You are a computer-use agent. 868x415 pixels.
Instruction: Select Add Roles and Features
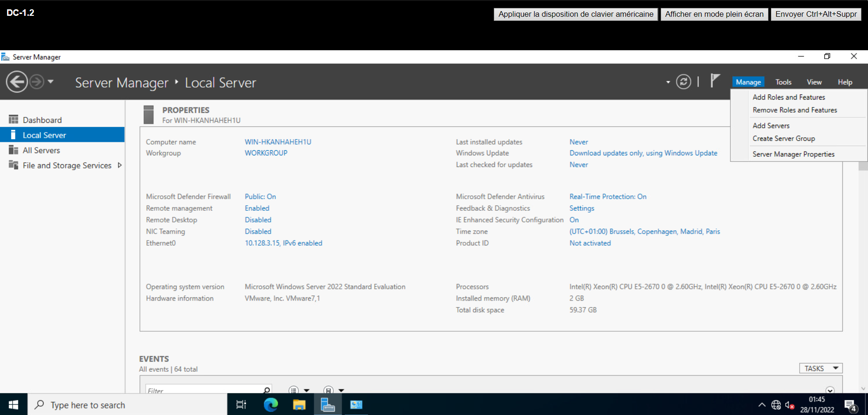point(789,97)
